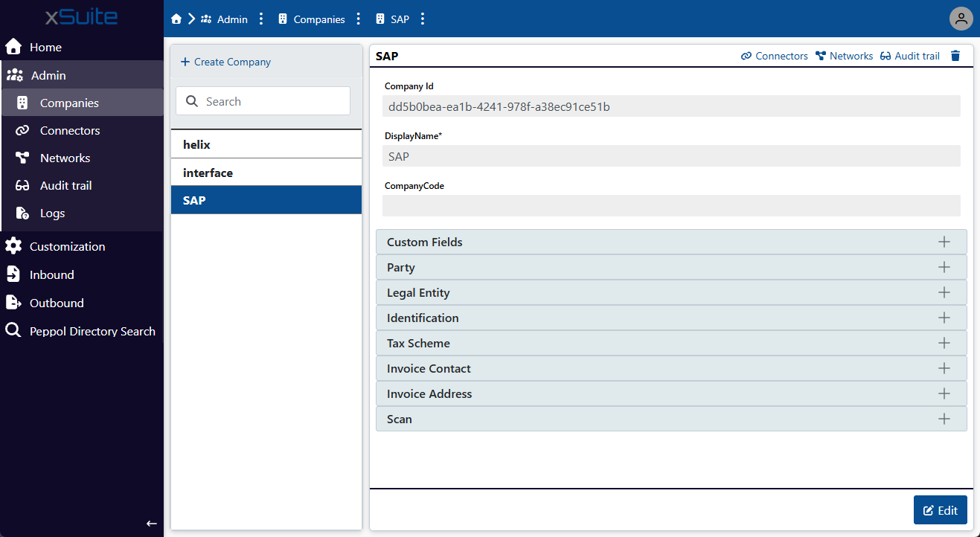The width and height of the screenshot is (980, 537).
Task: Open the Networks link in the SAP header
Action: click(844, 56)
